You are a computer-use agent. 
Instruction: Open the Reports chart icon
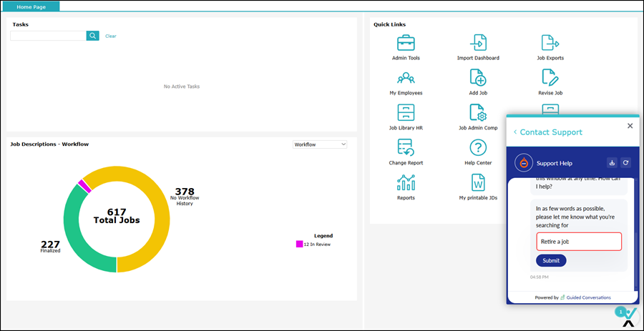pyautogui.click(x=406, y=183)
